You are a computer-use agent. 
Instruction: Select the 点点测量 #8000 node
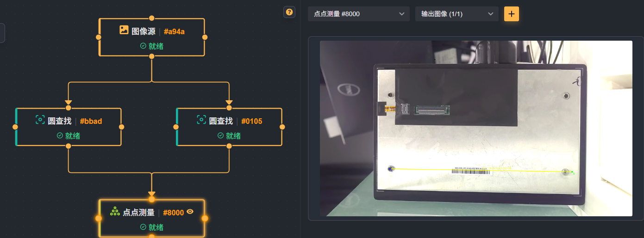[x=152, y=218]
